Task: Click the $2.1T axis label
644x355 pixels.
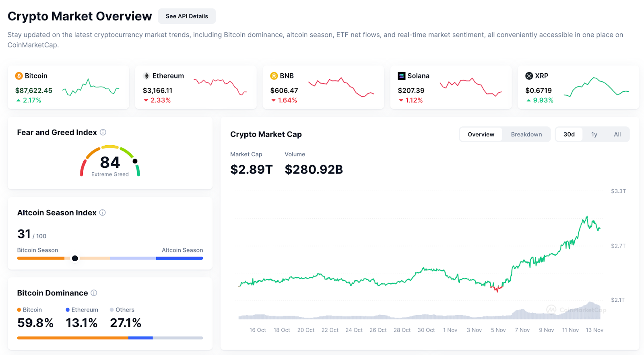Action: pyautogui.click(x=618, y=300)
